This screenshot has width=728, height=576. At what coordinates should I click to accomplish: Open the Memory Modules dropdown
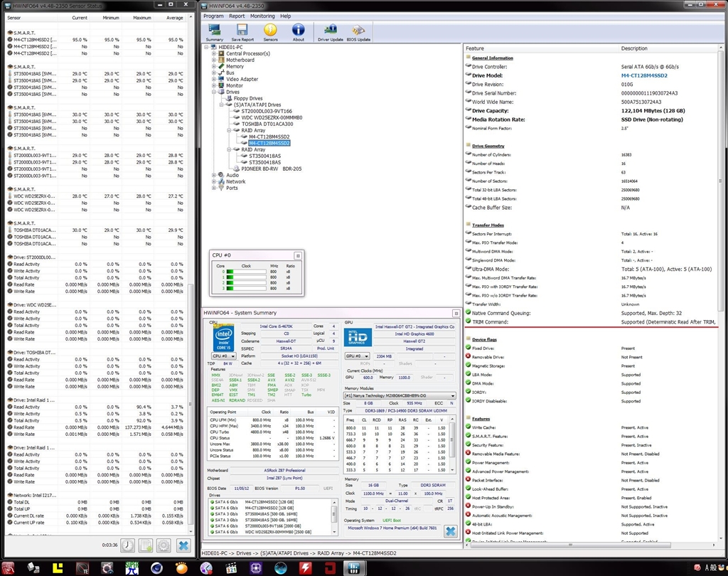coord(400,395)
